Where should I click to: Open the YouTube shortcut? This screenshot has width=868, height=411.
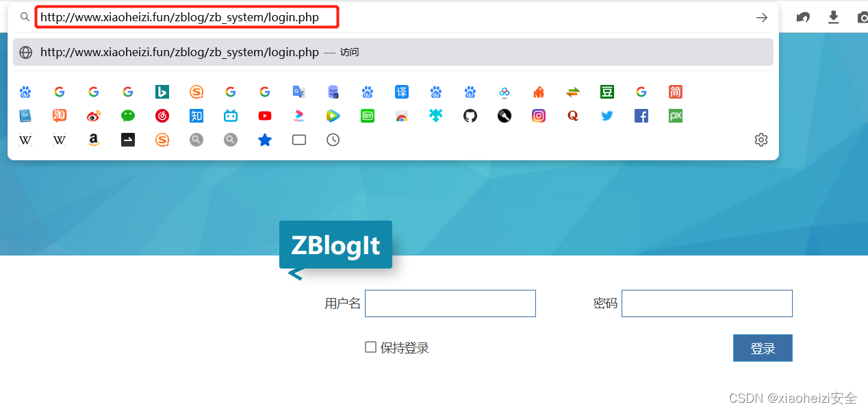[264, 116]
